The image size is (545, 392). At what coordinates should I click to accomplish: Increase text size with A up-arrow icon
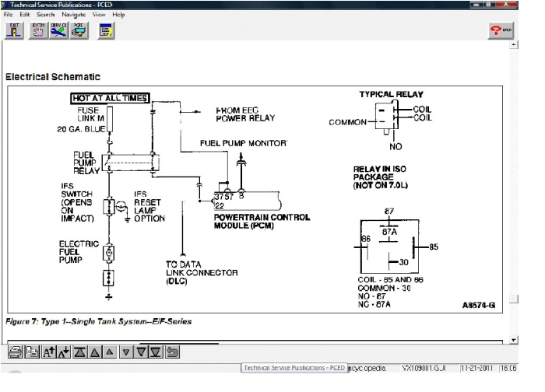[x=47, y=352]
